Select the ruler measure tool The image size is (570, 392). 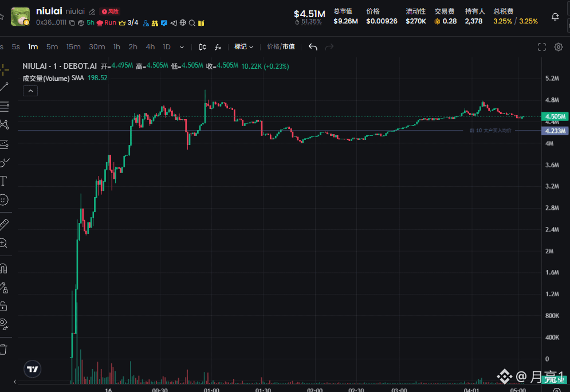pos(4,224)
